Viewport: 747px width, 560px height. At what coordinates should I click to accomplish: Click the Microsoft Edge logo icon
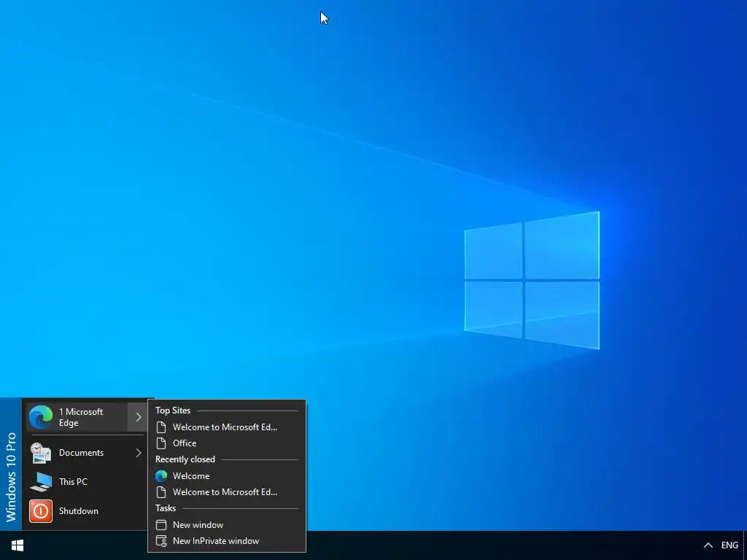[41, 417]
